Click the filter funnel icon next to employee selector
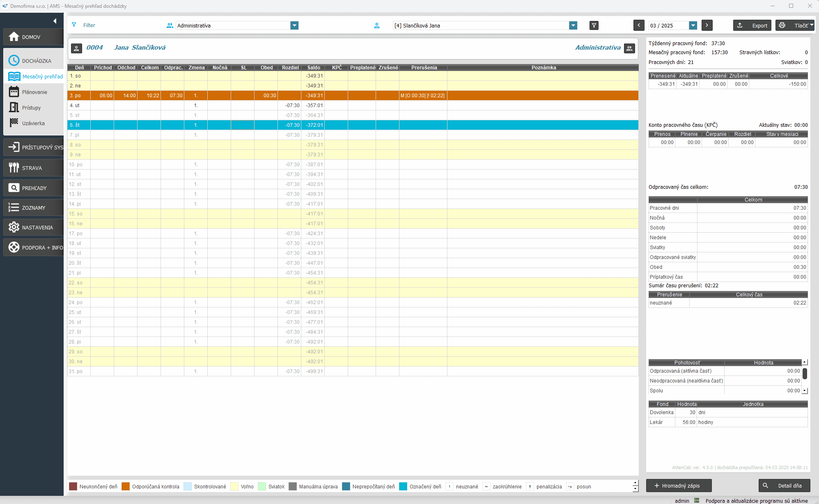Viewport: 819px width, 504px height. [x=594, y=25]
